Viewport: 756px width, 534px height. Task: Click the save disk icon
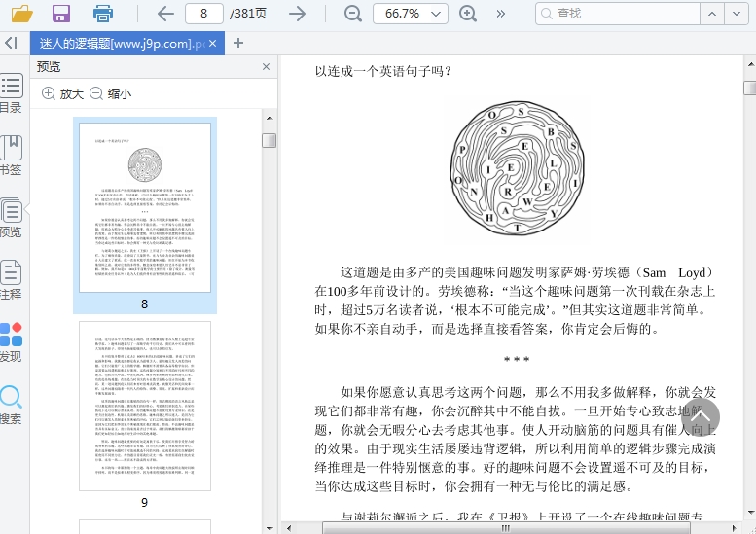(61, 14)
